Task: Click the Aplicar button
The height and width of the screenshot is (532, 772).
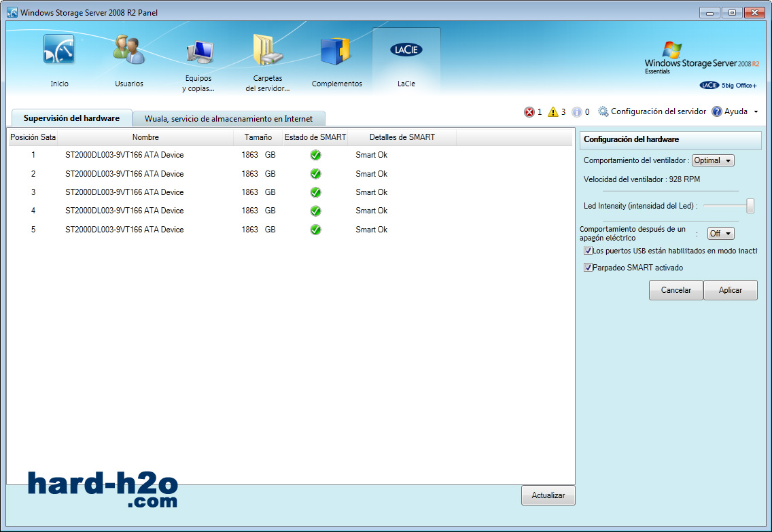Action: 730,290
